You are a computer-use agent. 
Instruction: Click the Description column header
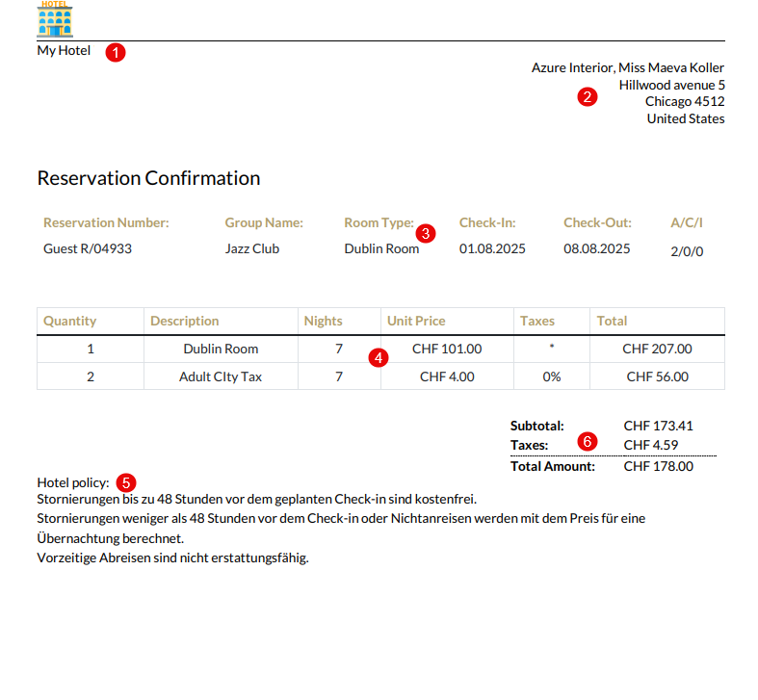[x=185, y=322]
